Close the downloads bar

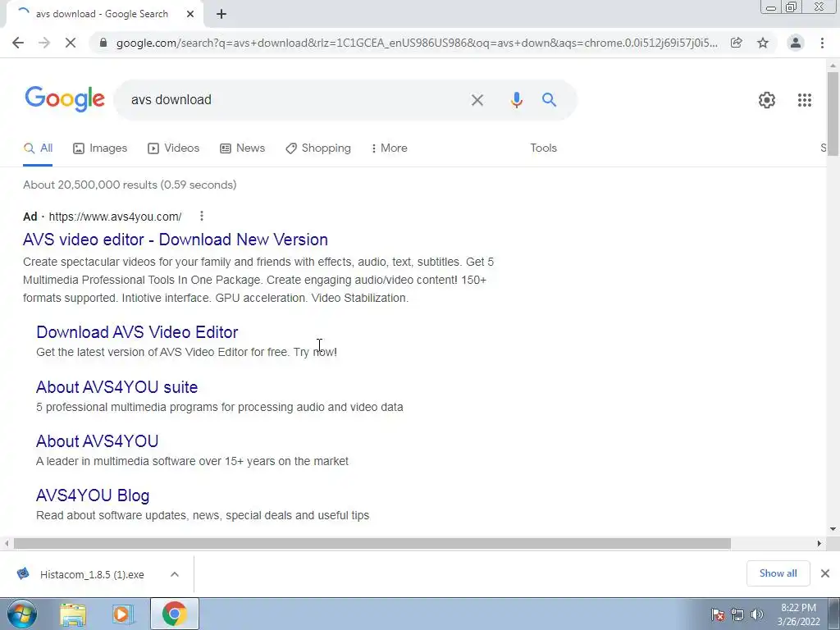coord(825,573)
